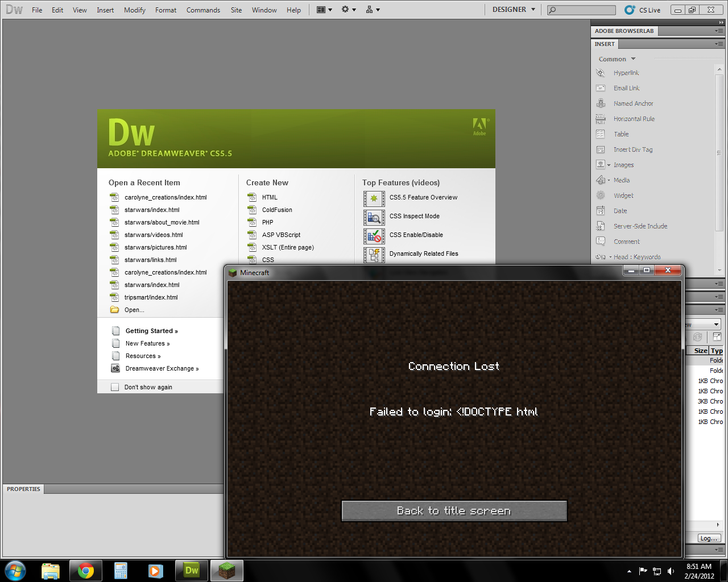
Task: Open the Adobe BrowserLab panel options menu
Action: coord(719,31)
